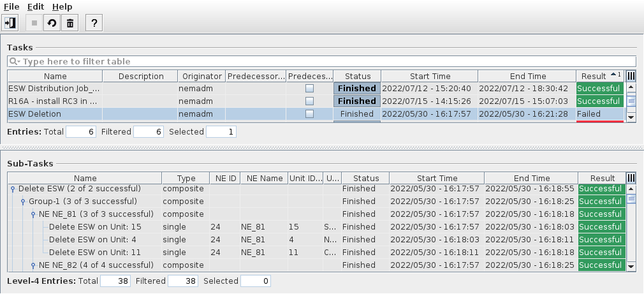Open the Edit menu

pyautogui.click(x=35, y=6)
